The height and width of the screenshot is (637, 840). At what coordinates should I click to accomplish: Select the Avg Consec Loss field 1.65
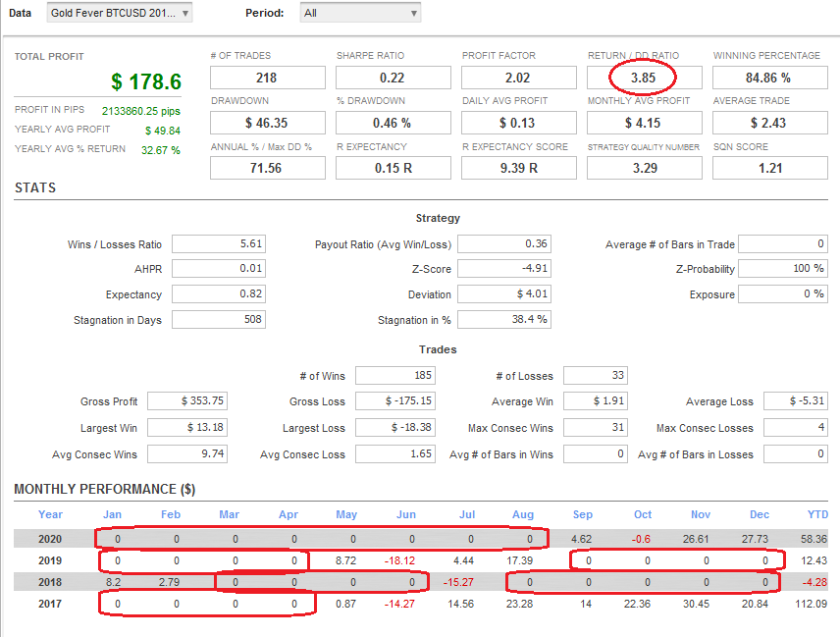coord(395,453)
